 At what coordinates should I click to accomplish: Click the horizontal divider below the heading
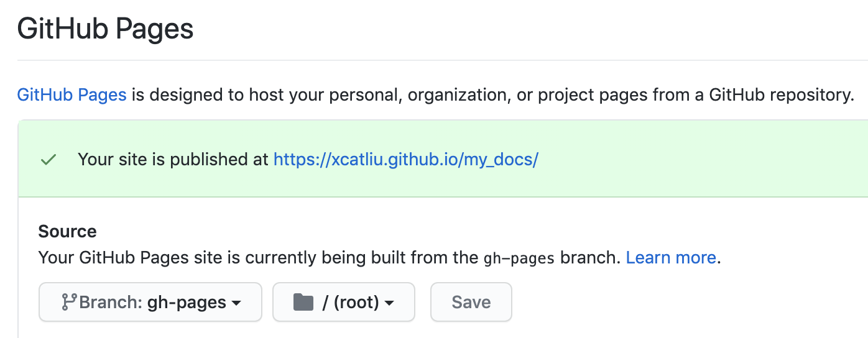(x=443, y=60)
